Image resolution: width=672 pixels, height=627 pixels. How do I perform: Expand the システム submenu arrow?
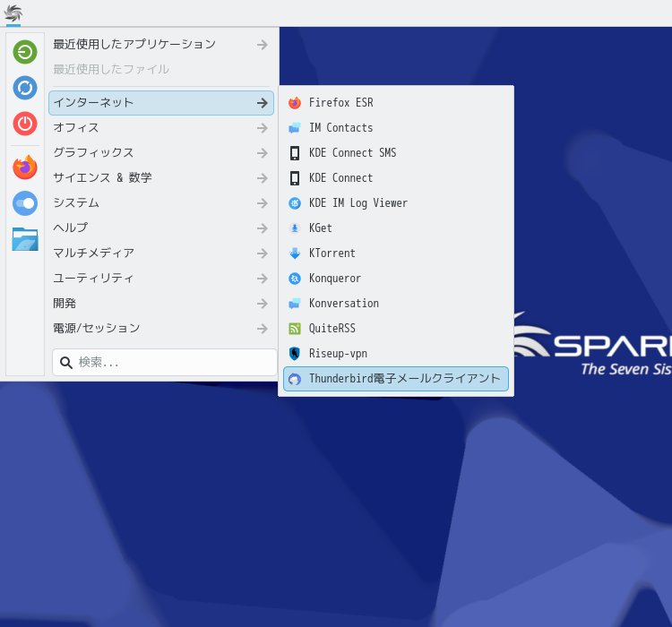pos(263,203)
